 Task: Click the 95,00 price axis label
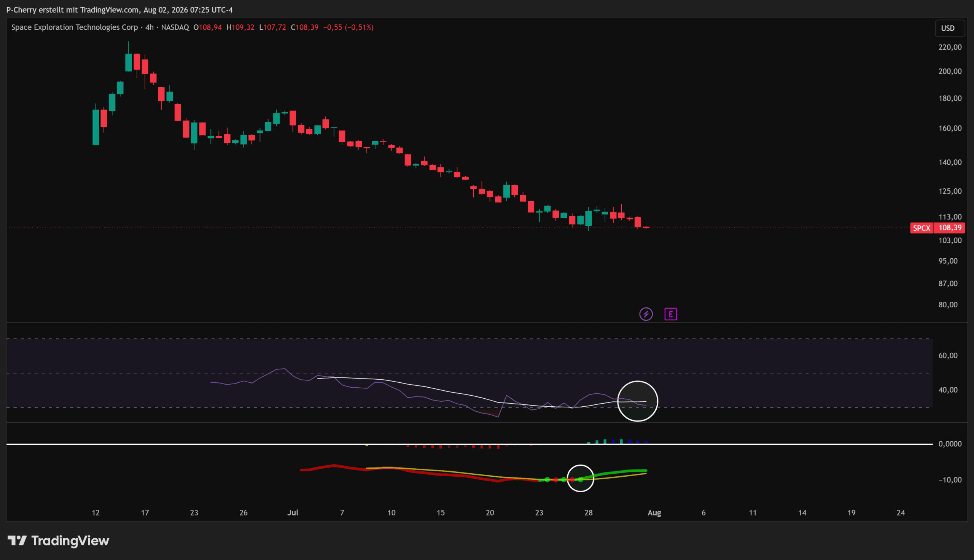(948, 261)
